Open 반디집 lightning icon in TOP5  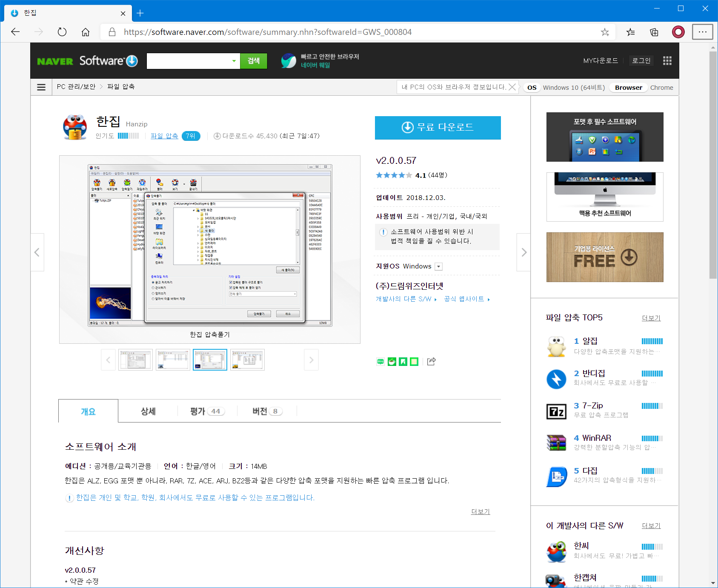[556, 379]
